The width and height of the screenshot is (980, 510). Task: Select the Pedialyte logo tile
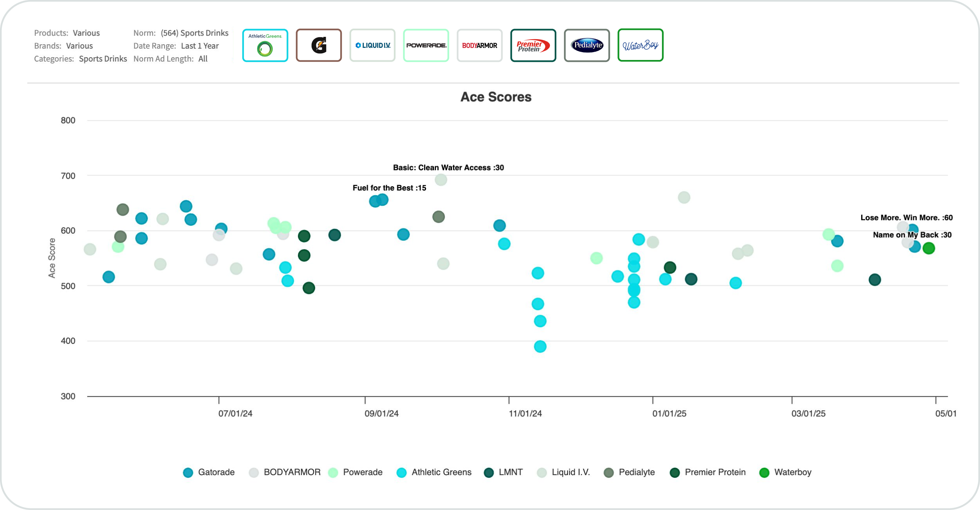pyautogui.click(x=587, y=45)
